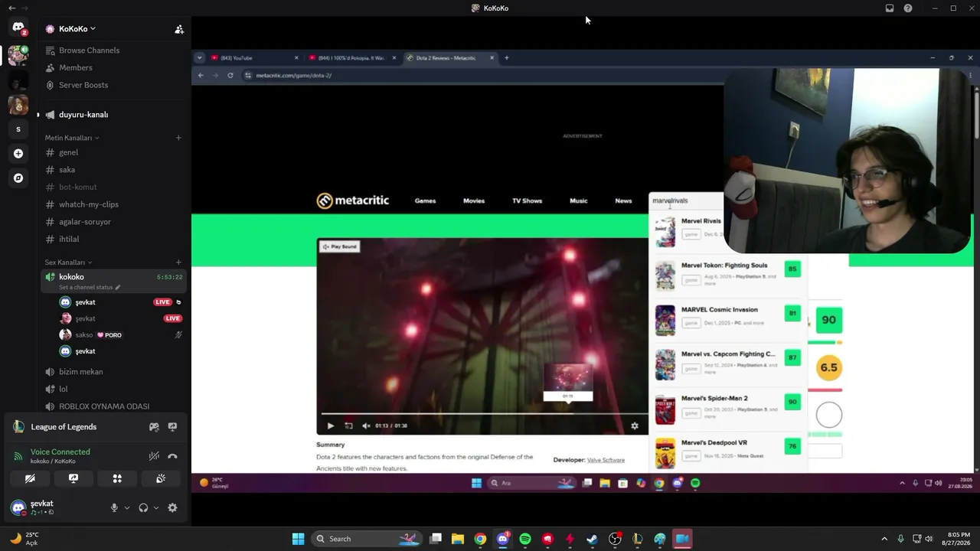Show hidden icons in Windows system tray
Image resolution: width=980 pixels, height=551 pixels.
[884, 539]
